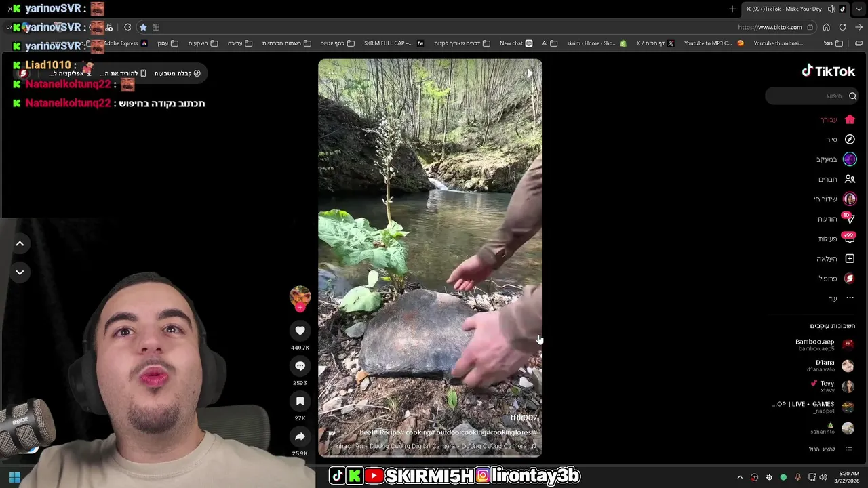Share the video with arrow icon
This screenshot has width=868, height=488.
coord(300,436)
